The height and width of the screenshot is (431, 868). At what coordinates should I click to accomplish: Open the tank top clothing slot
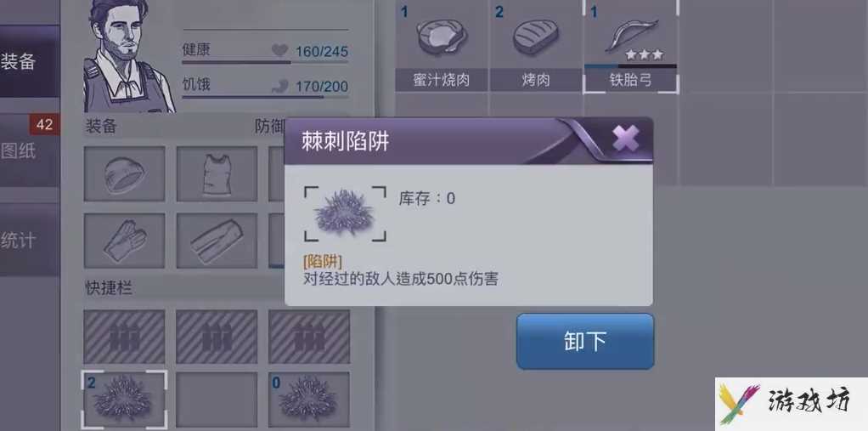(x=217, y=173)
